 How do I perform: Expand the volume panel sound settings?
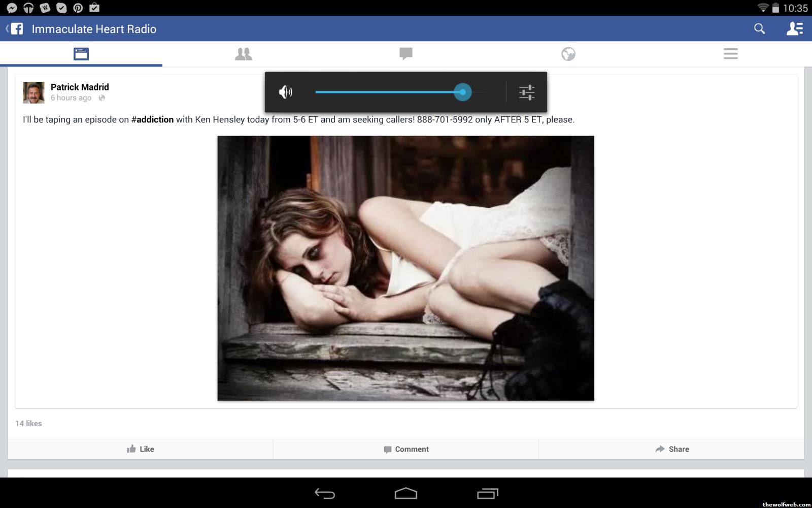pos(527,92)
